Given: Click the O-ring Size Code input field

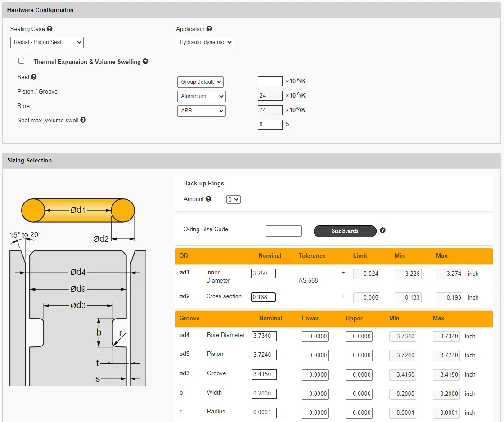Looking at the screenshot, I should point(283,230).
